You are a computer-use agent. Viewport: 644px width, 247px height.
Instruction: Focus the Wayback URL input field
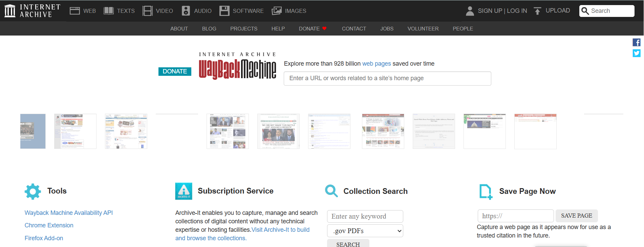point(387,78)
